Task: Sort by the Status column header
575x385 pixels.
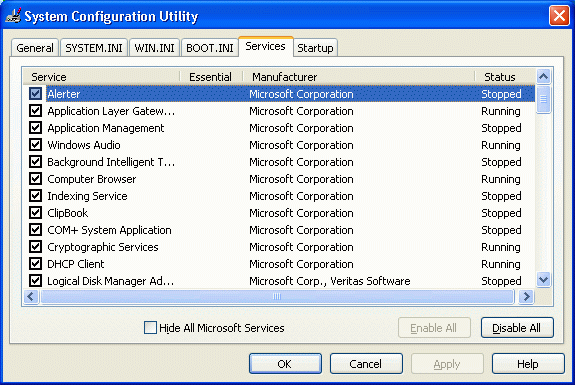Action: pos(505,77)
